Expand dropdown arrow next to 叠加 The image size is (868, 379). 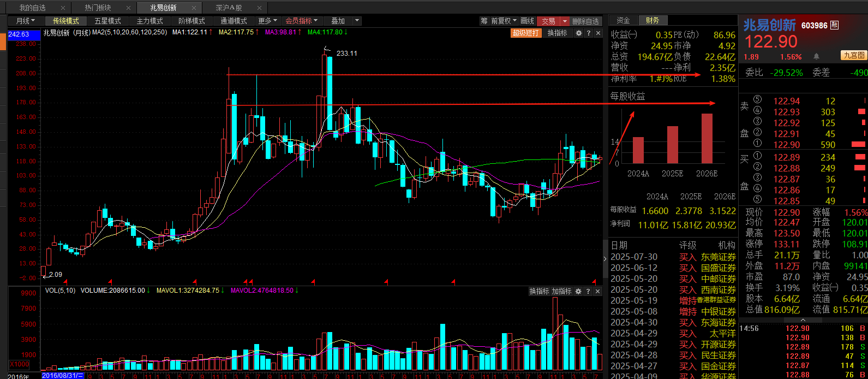(357, 21)
